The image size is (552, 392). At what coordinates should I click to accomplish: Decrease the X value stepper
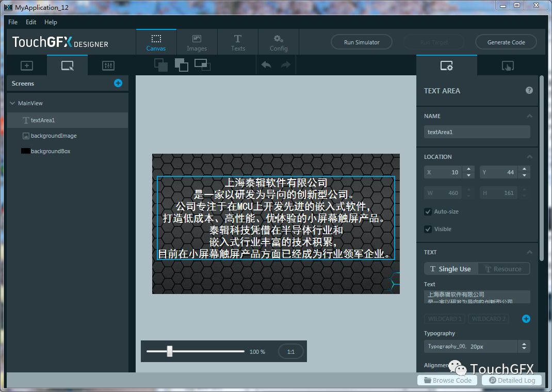(468, 175)
